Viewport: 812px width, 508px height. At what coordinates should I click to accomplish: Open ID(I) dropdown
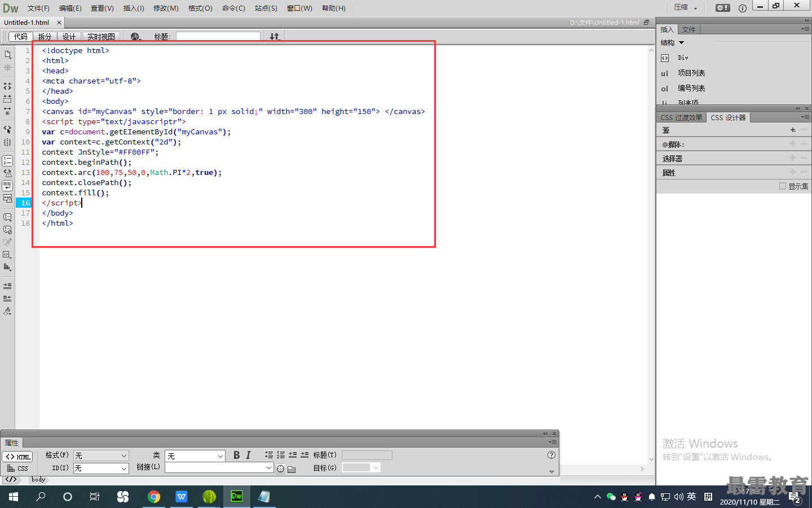[x=101, y=468]
